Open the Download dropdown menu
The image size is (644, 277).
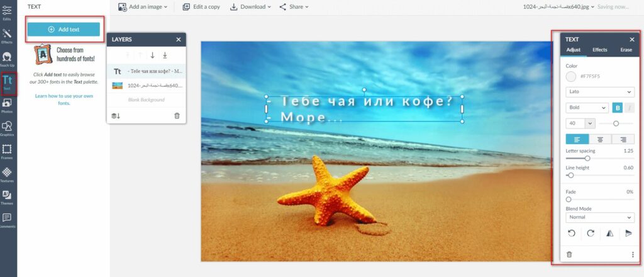[250, 7]
